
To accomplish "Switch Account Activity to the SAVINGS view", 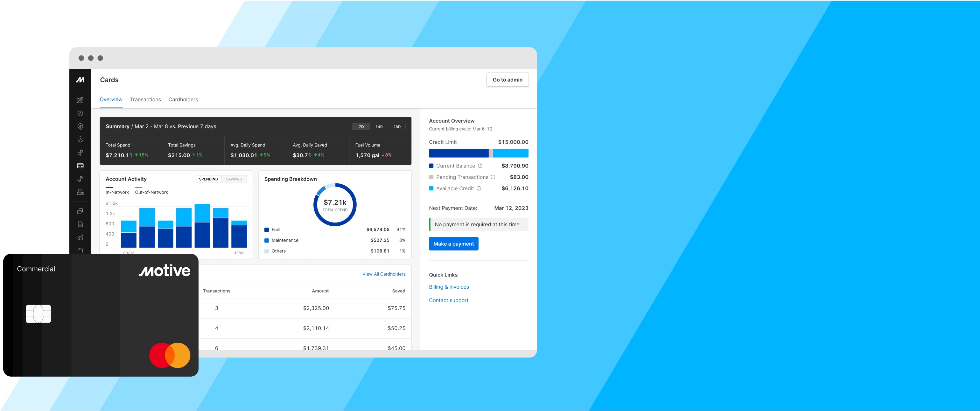I will coord(234,179).
